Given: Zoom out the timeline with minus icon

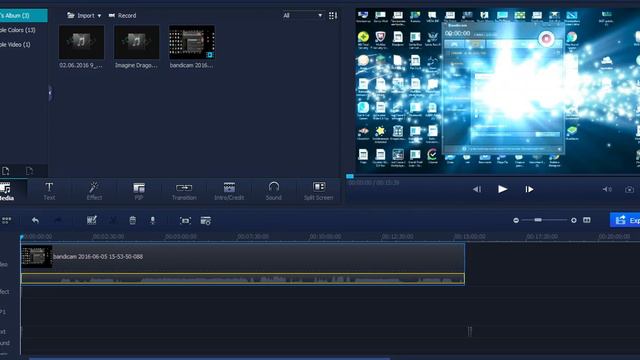Looking at the screenshot, I should coord(516,220).
